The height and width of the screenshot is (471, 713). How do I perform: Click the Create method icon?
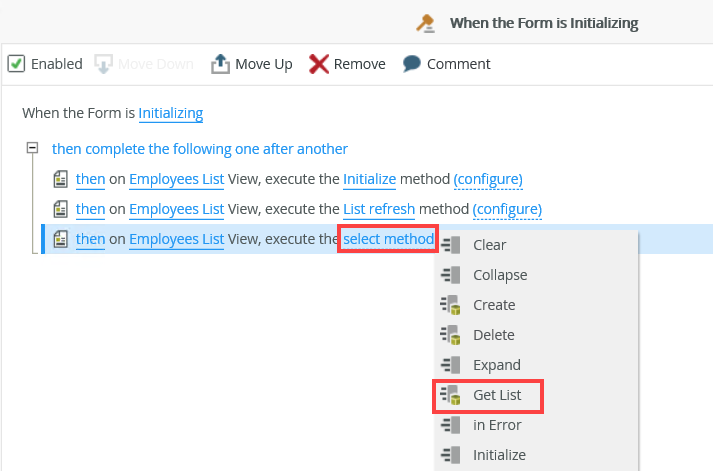(x=449, y=305)
